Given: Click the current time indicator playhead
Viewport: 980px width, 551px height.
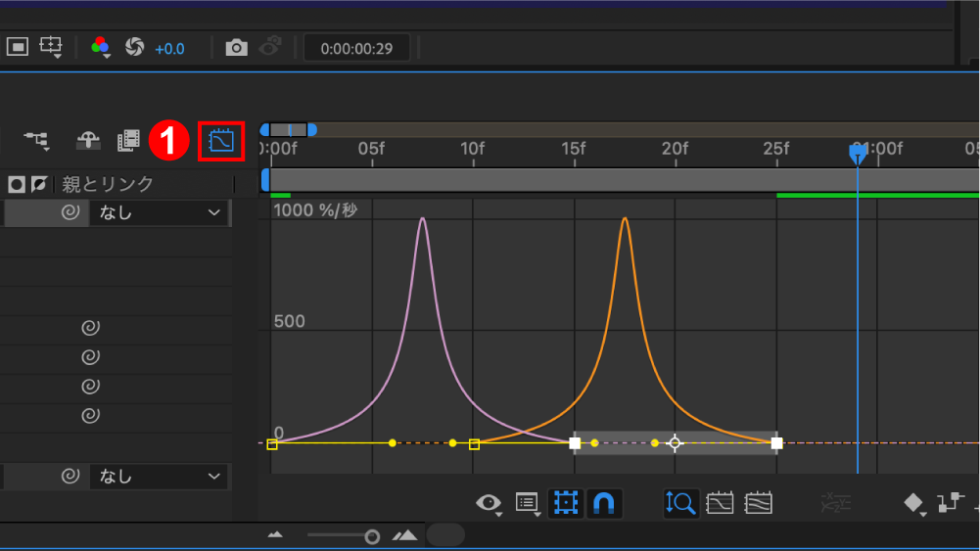Looking at the screenshot, I should [858, 153].
